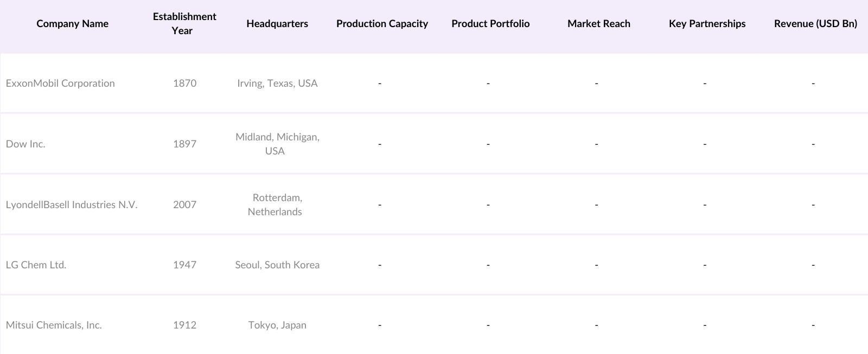Click the Production Capacity column header
Image resolution: width=868 pixels, height=354 pixels.
coord(382,24)
